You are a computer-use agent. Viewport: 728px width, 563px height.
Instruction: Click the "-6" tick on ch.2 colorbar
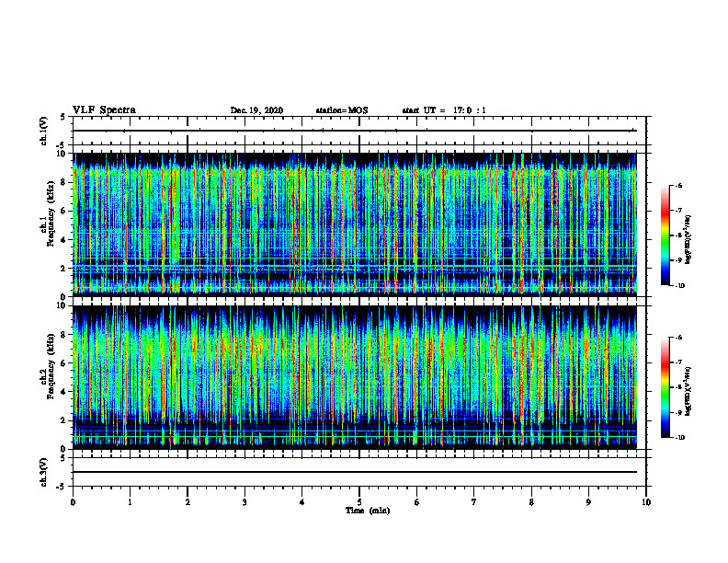tap(678, 338)
